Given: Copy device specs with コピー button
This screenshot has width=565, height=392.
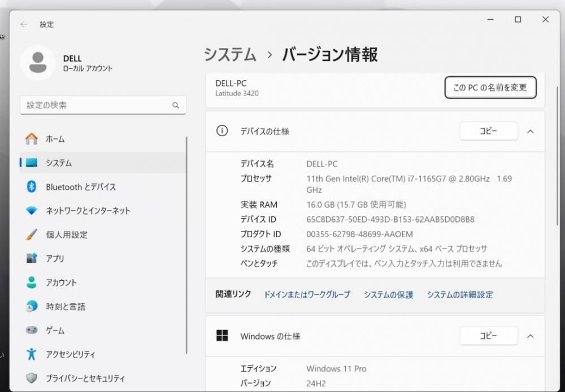Looking at the screenshot, I should (x=489, y=131).
